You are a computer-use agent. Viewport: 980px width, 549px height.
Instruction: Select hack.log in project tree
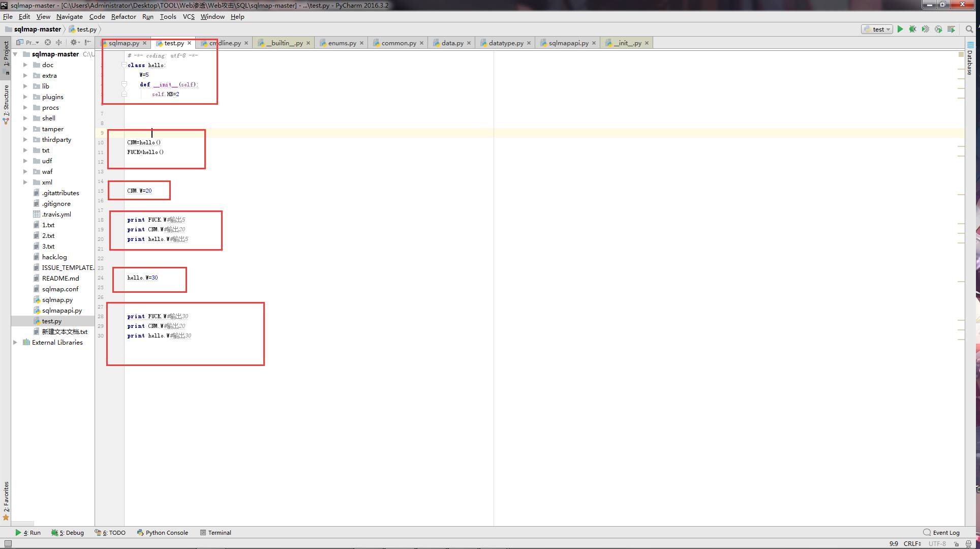click(54, 257)
